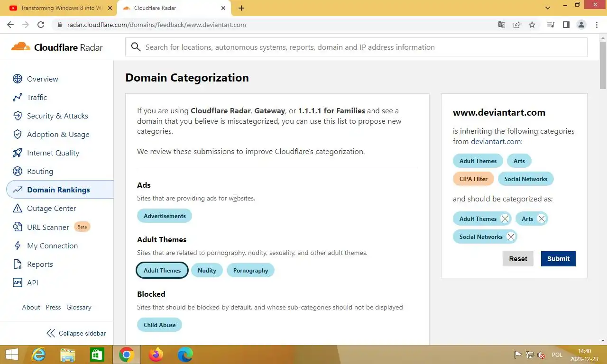607x364 pixels.
Task: Click the inherited Social Networks chip
Action: tap(526, 179)
